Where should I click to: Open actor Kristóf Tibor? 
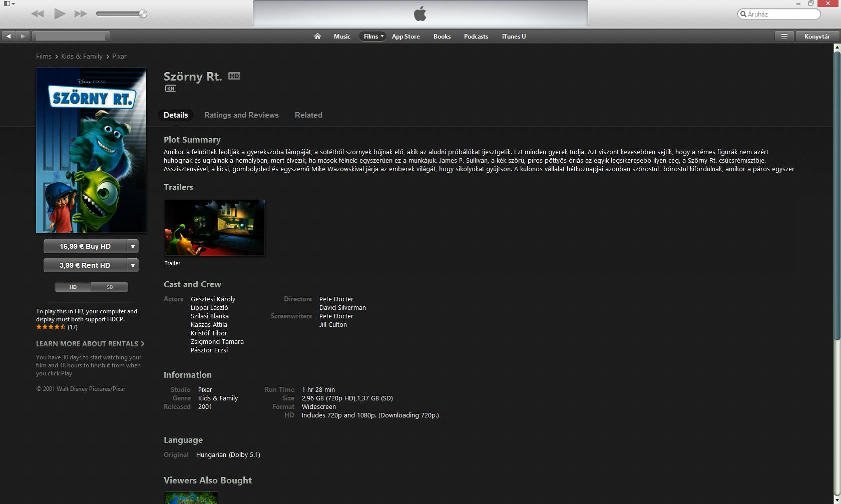click(x=209, y=333)
